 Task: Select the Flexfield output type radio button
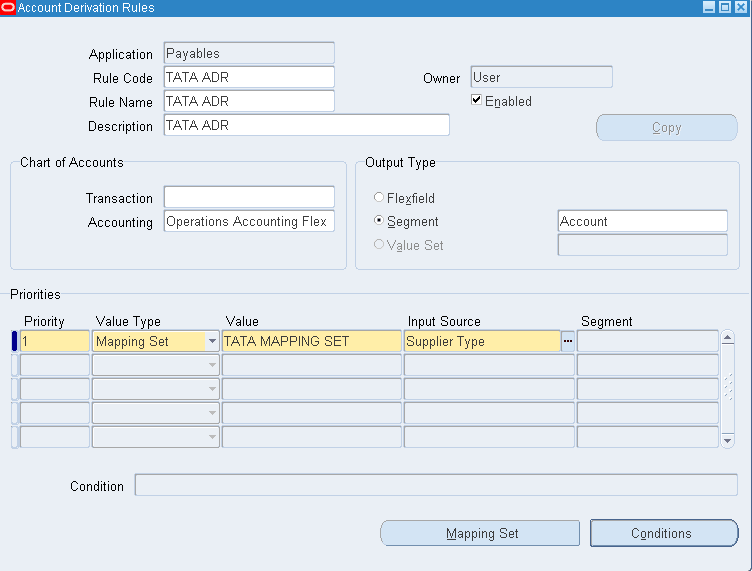[x=379, y=198]
